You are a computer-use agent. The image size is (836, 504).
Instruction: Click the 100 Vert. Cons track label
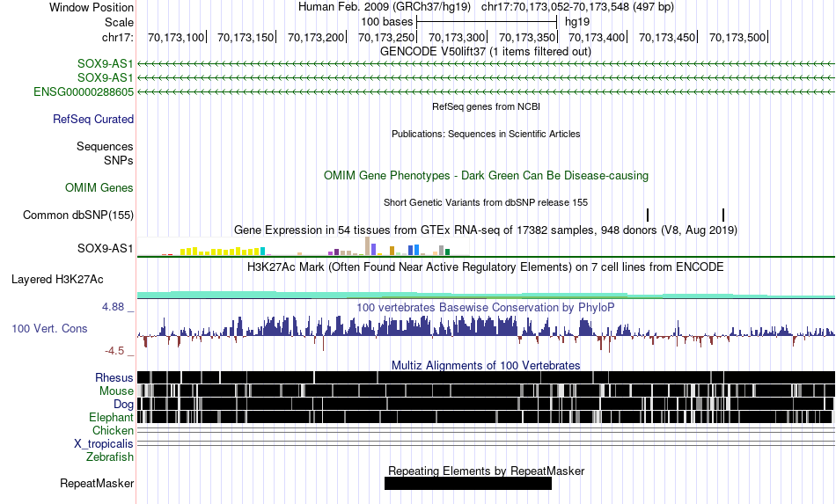coord(49,329)
